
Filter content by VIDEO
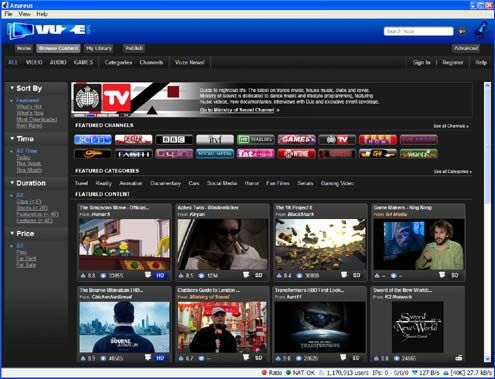click(34, 62)
